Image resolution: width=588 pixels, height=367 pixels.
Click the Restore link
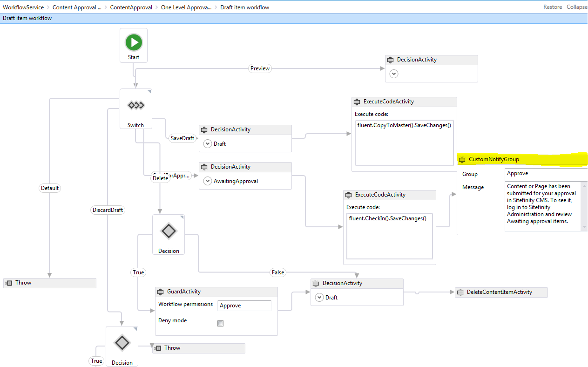[553, 7]
